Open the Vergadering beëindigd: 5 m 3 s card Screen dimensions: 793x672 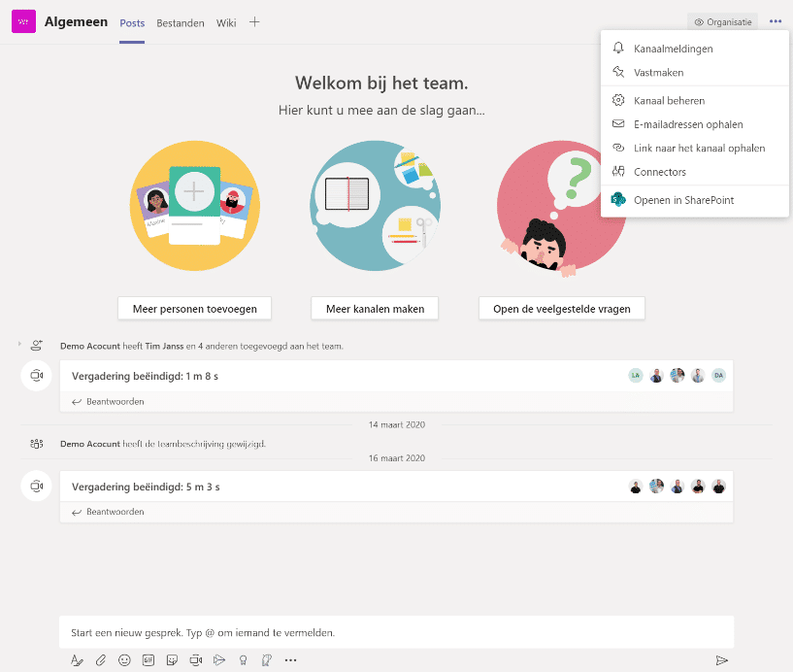click(396, 487)
